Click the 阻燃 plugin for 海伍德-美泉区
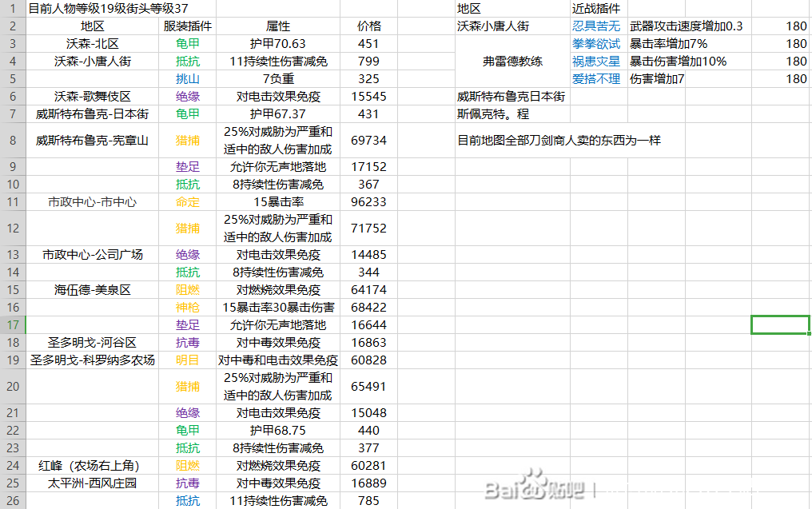 tap(186, 289)
